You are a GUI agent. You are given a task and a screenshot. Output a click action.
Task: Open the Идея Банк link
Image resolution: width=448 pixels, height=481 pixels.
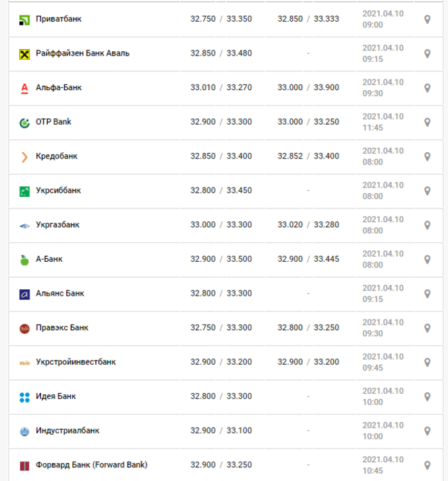tap(56, 397)
